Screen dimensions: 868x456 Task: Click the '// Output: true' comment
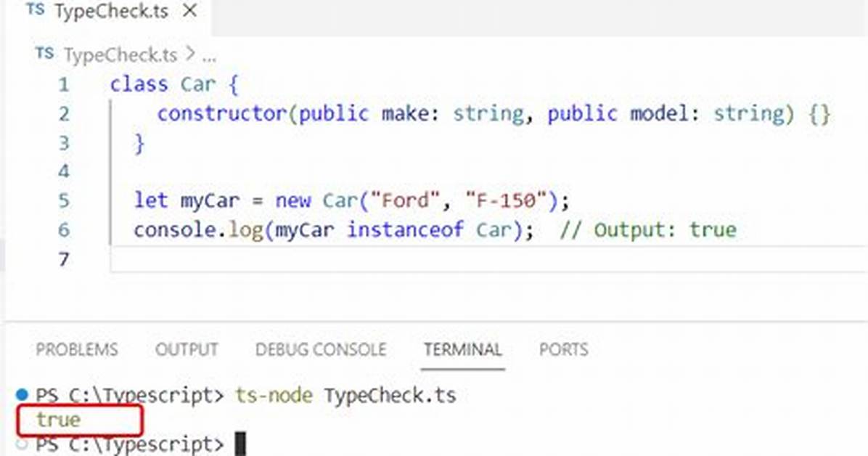click(x=647, y=229)
